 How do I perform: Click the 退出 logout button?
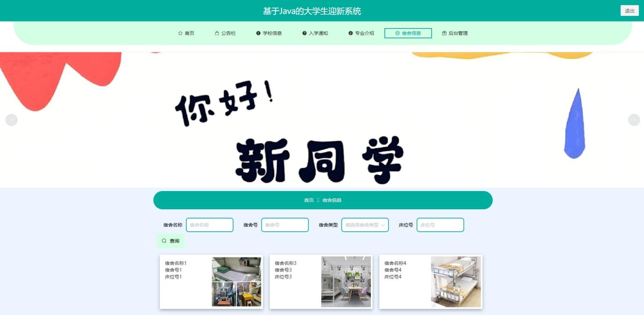[629, 10]
